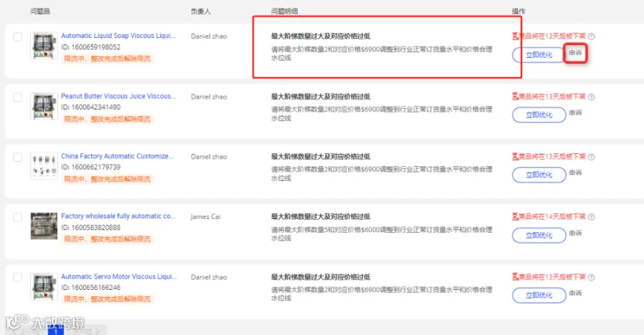Image resolution: width=644 pixels, height=335 pixels.
Task: Click highlighted 申诉 appeal link in first row
Action: tap(575, 53)
